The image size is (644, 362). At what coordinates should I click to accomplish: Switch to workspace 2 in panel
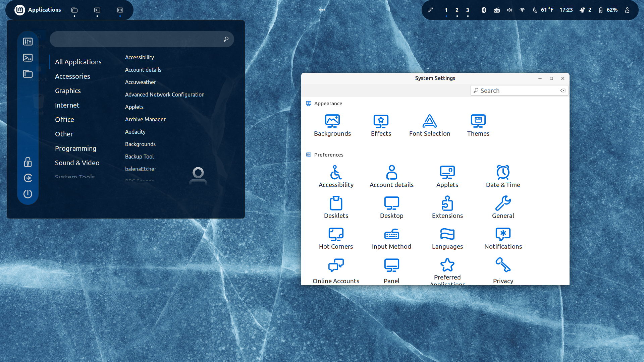pyautogui.click(x=457, y=10)
